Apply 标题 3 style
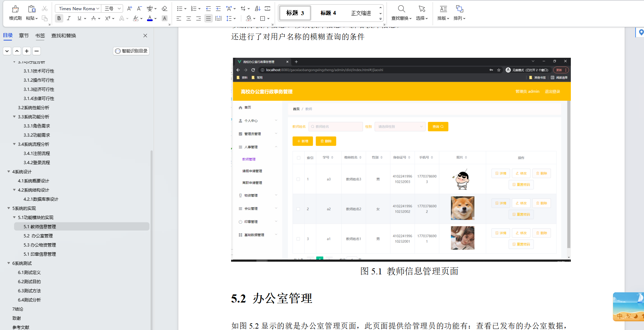 coord(295,13)
